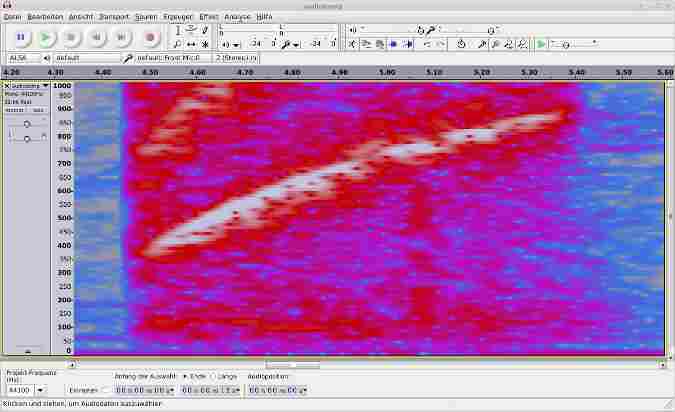Viewport: 675px width, 412px height.
Task: Click the selection start time field
Action: [144, 390]
